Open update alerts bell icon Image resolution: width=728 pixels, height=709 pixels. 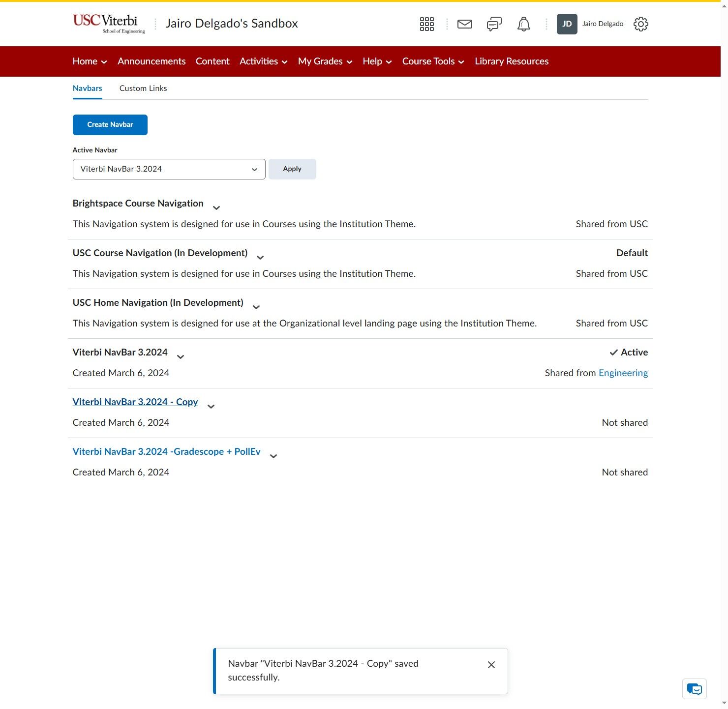pyautogui.click(x=524, y=24)
